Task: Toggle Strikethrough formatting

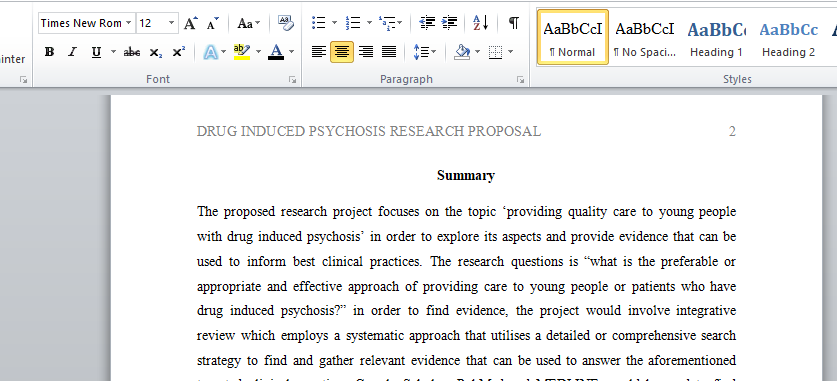Action: (x=132, y=52)
